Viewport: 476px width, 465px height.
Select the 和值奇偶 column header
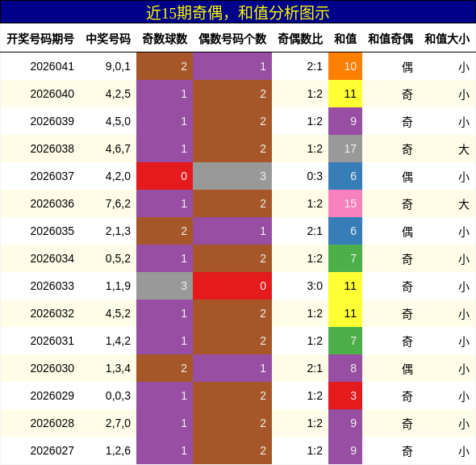pyautogui.click(x=390, y=39)
